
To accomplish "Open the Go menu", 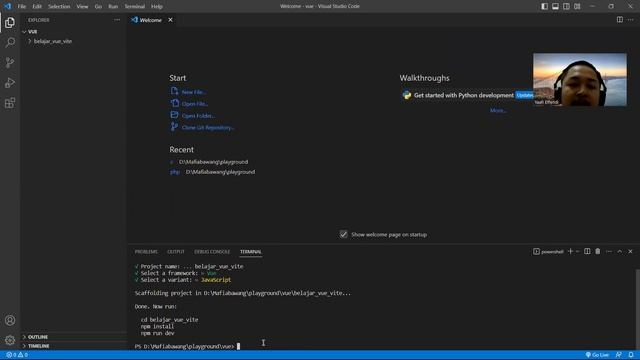I will coord(98,6).
